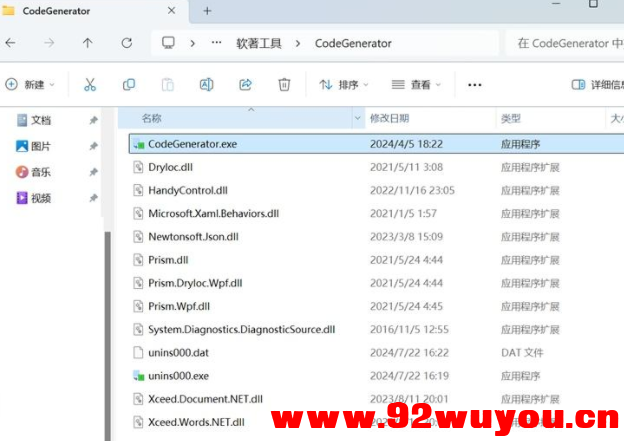Click the Cut scissors icon
624x441 pixels.
pos(90,85)
